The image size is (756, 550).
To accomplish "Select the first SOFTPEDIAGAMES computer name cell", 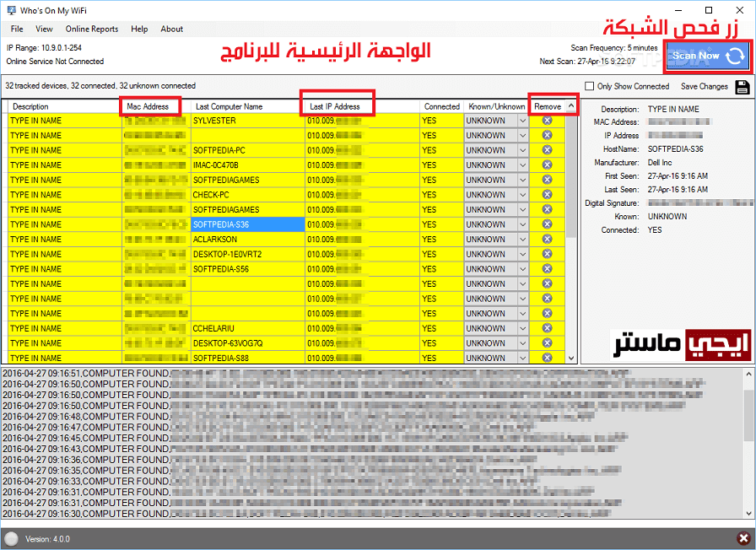I will point(248,180).
